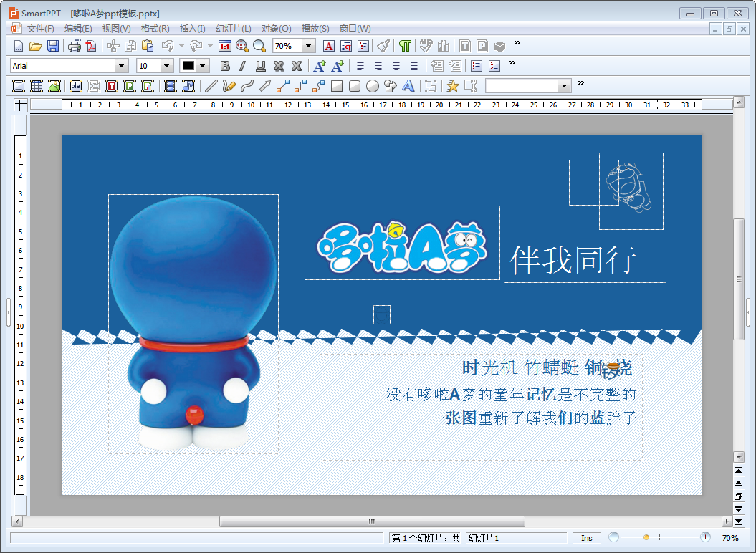Paste from clipboard using the toolbar icon
The image size is (756, 553).
coord(148,47)
